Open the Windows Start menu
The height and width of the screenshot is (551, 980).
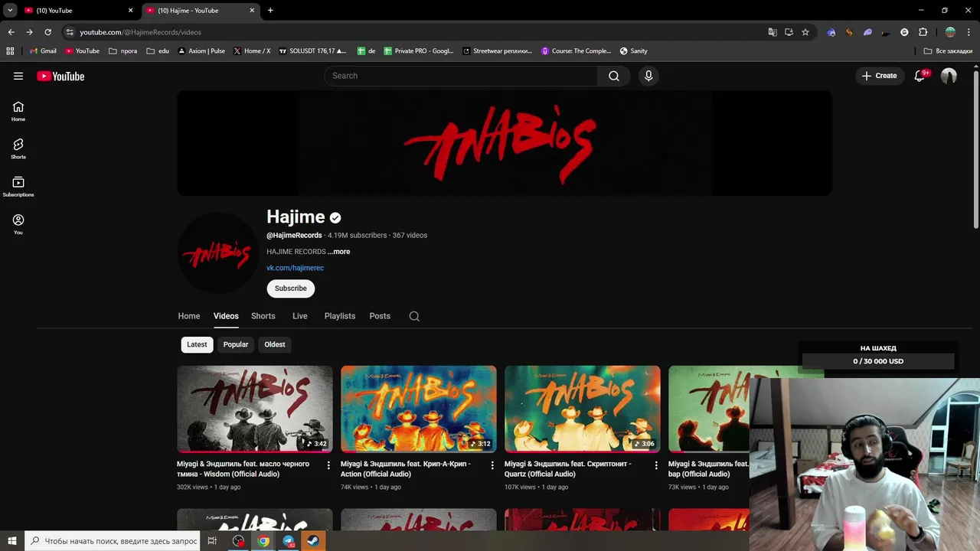coord(12,541)
